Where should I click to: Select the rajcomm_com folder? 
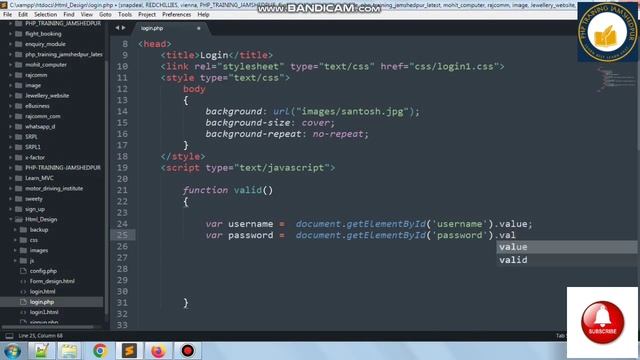tap(43, 116)
